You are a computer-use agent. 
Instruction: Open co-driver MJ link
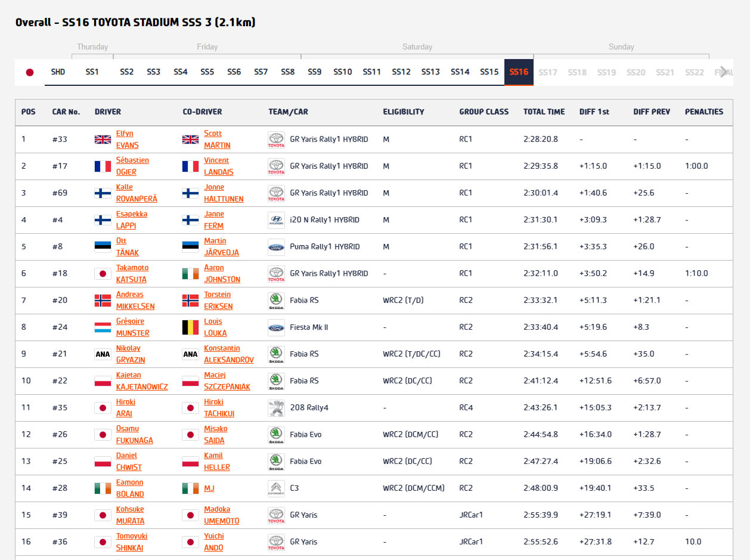point(209,488)
